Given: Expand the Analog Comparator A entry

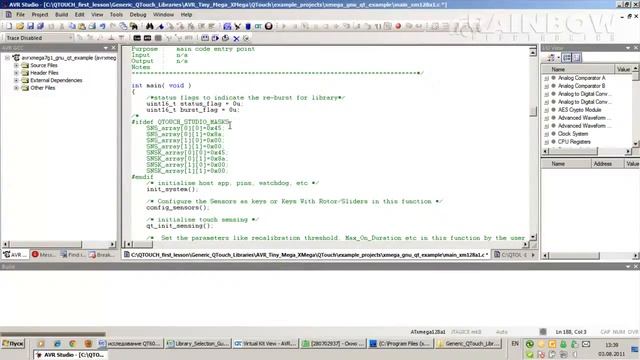Looking at the screenshot, I should tap(547, 78).
